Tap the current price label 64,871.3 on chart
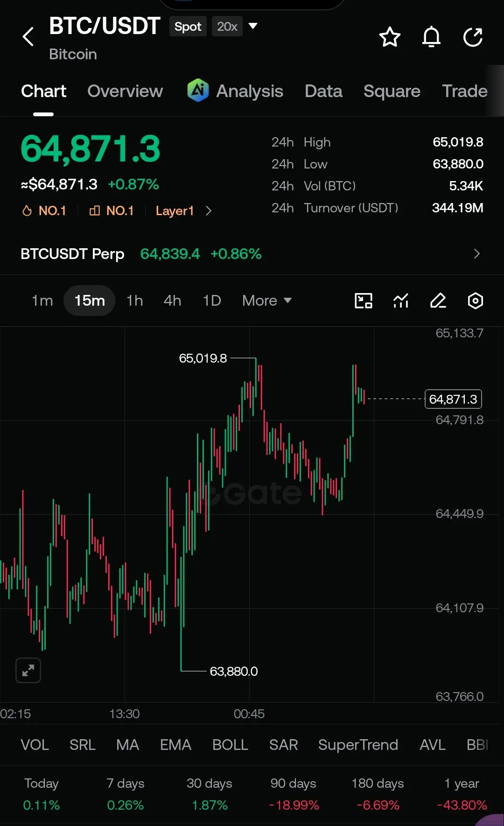The width and height of the screenshot is (504, 826). click(x=453, y=399)
